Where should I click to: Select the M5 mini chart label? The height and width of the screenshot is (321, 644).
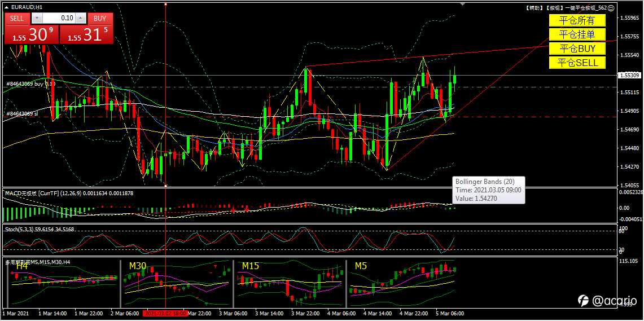click(x=361, y=266)
